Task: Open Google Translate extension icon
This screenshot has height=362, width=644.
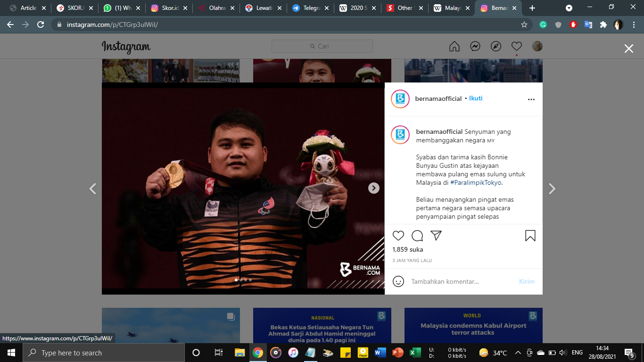Action: pyautogui.click(x=588, y=25)
